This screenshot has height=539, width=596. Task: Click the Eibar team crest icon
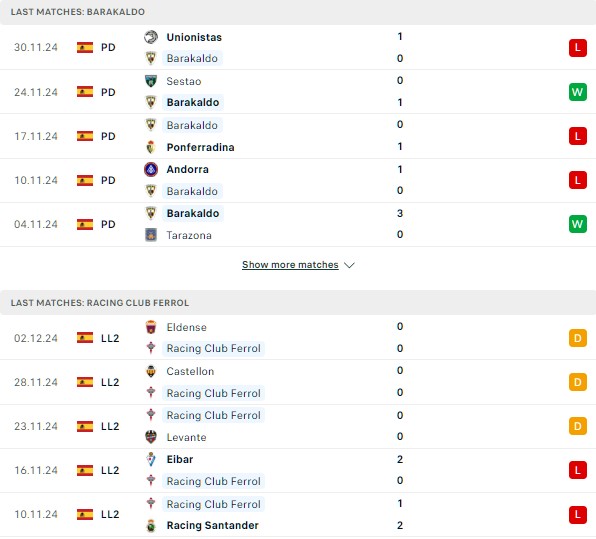point(151,459)
